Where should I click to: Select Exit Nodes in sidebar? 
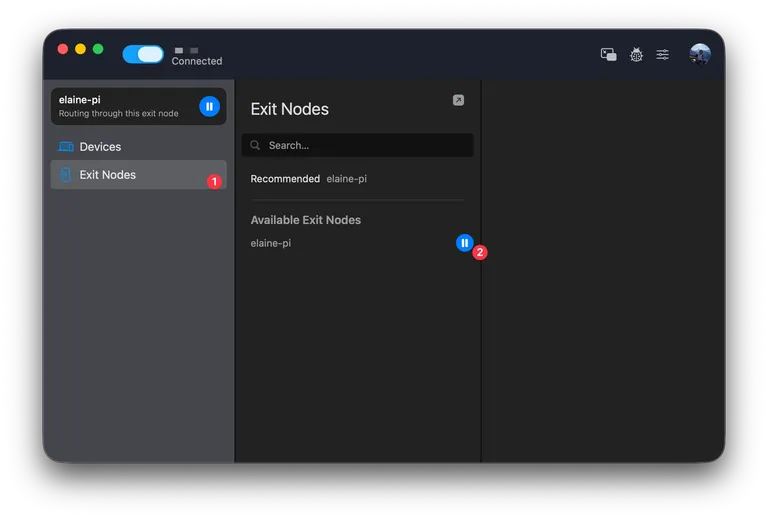click(x=139, y=175)
